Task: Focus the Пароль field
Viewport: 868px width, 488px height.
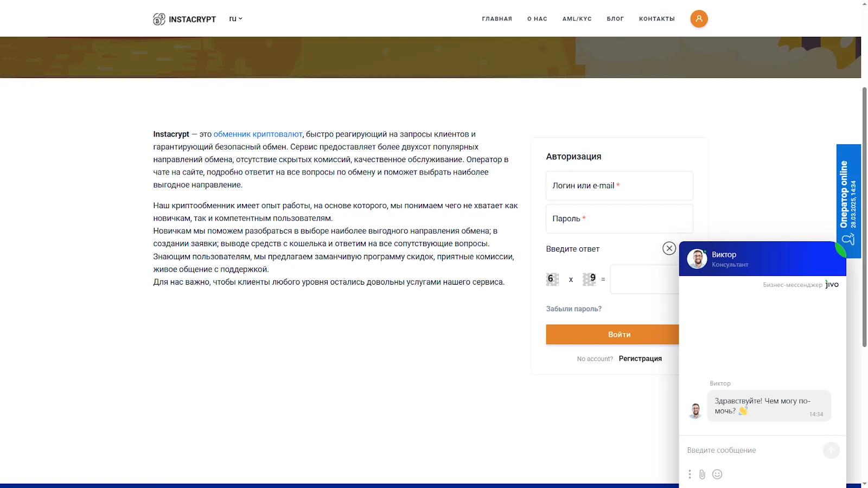Action: click(620, 219)
